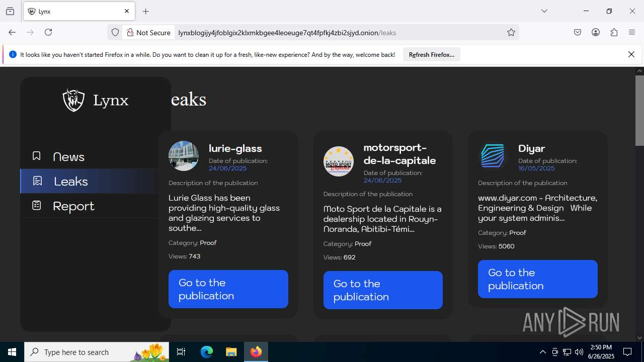Click Diyar publication date 16/05/2025
The height and width of the screenshot is (362, 644).
pyautogui.click(x=536, y=168)
